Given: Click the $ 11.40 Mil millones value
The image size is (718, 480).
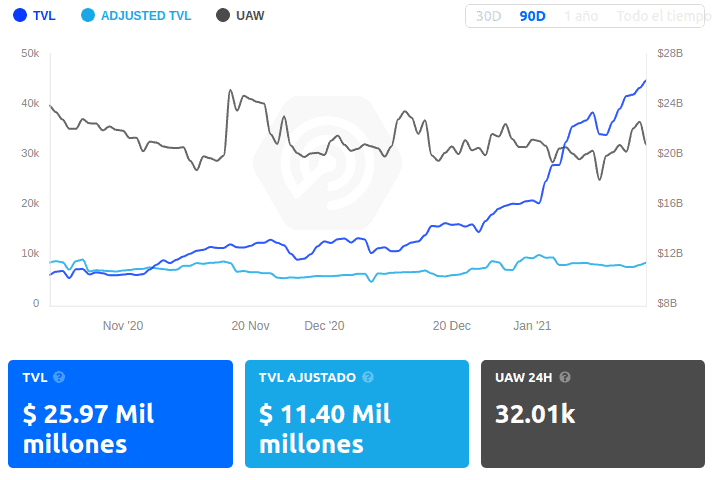Looking at the screenshot, I should coord(324,428).
